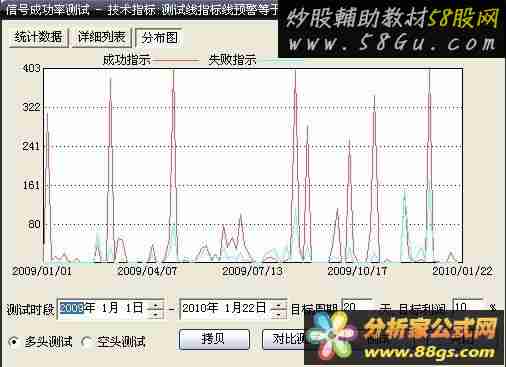Open the 详细列表 tab
This screenshot has height=367, width=506.
(x=102, y=38)
